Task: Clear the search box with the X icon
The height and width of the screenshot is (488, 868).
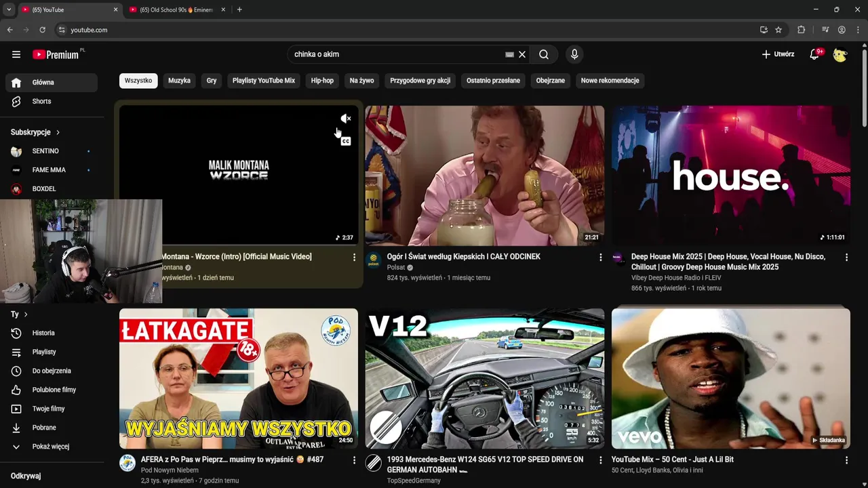Action: pyautogui.click(x=522, y=54)
